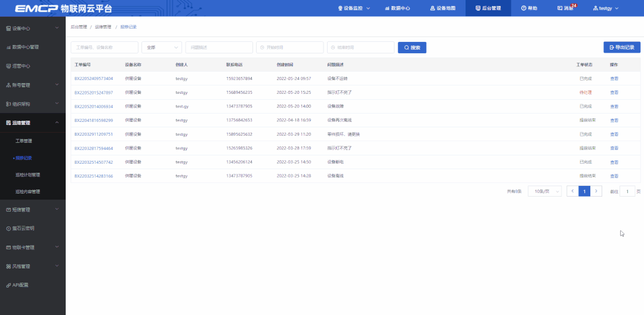644x315 pixels.
Task: Click the 运营中心 sidebar icon
Action: [8, 66]
